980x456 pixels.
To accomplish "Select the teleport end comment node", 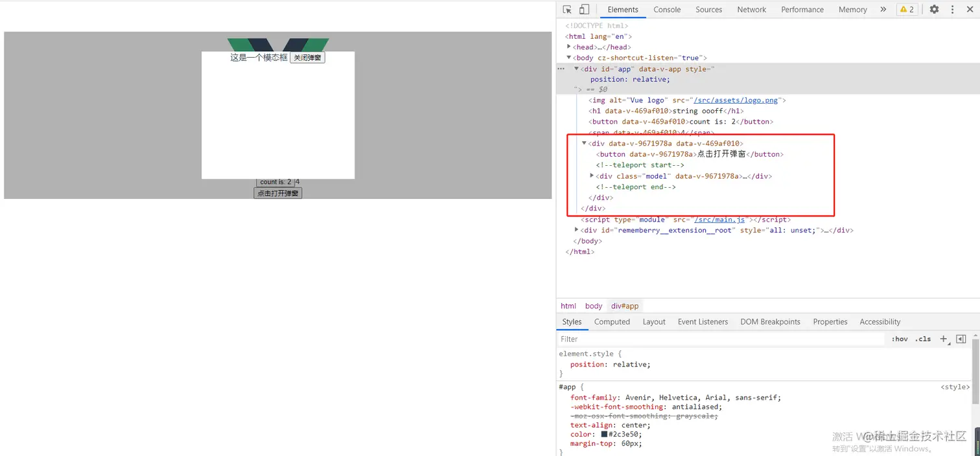I will [x=636, y=187].
